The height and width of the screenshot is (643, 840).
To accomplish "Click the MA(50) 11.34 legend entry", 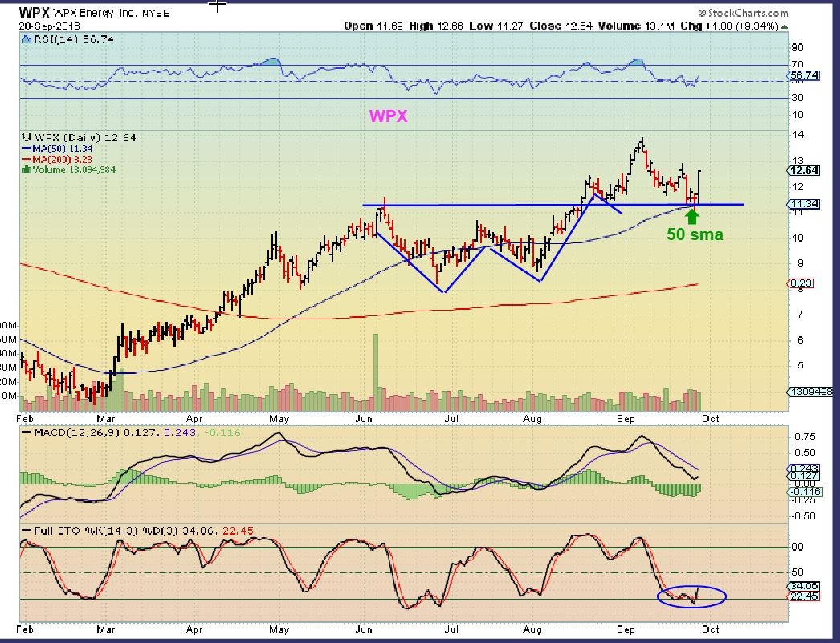I will (x=57, y=149).
